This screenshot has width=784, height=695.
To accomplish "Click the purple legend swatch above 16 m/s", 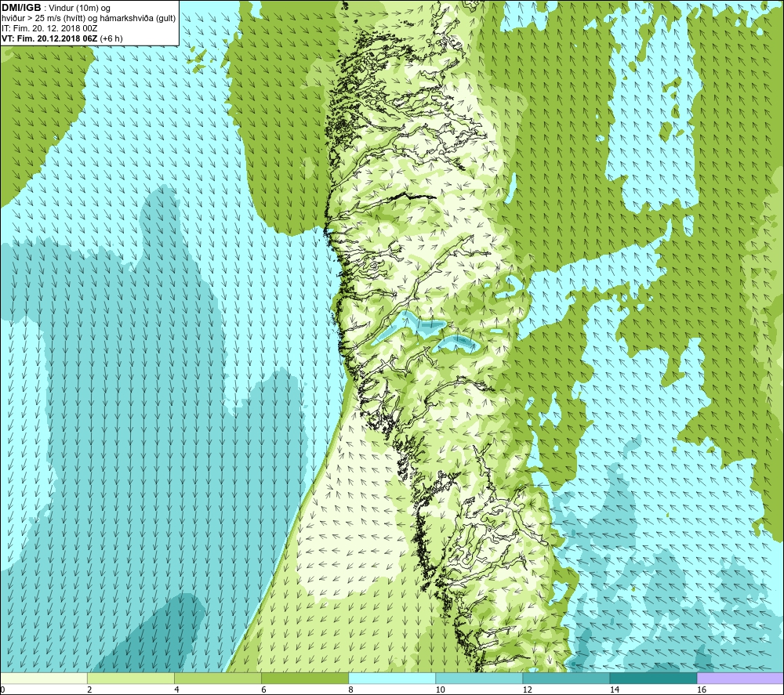I will pos(741,678).
